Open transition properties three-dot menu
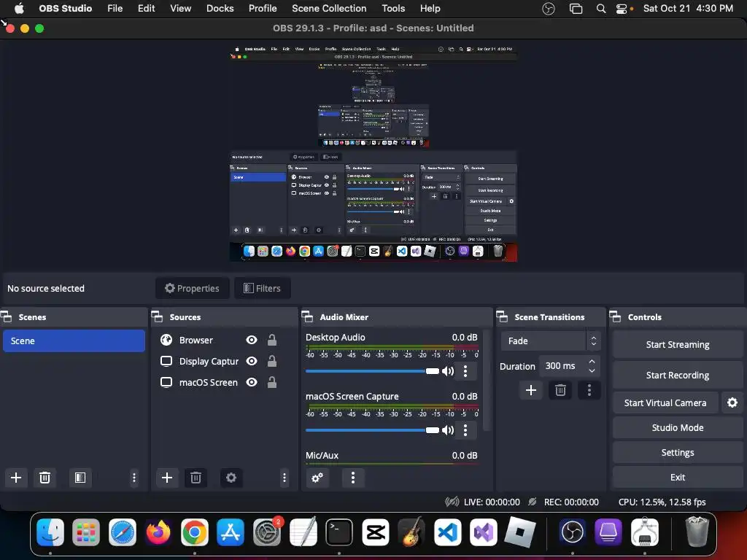 click(x=589, y=391)
